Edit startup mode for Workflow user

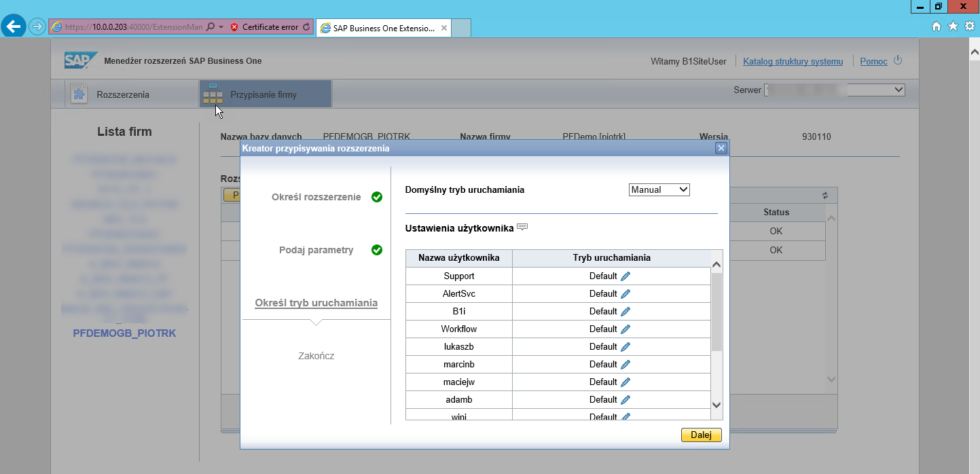625,329
